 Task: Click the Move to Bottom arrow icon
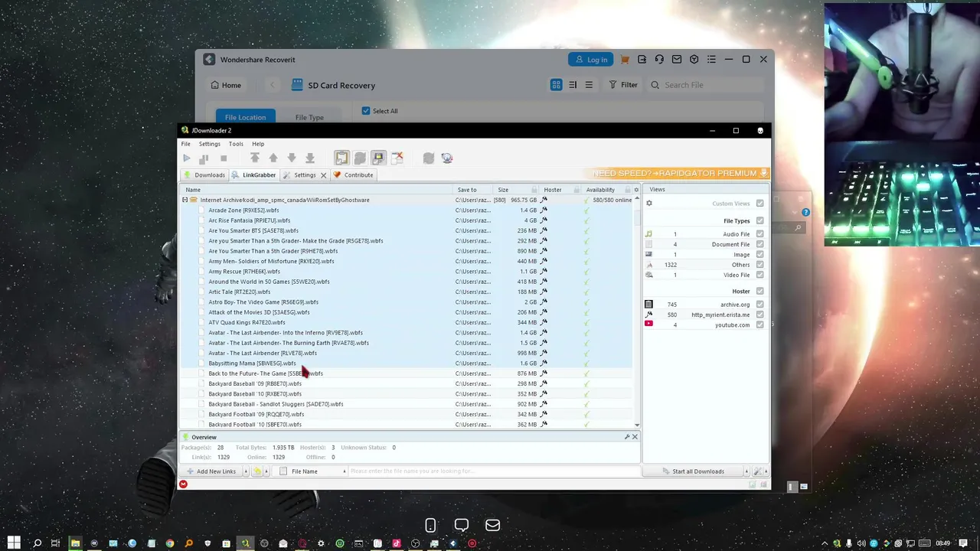point(310,158)
